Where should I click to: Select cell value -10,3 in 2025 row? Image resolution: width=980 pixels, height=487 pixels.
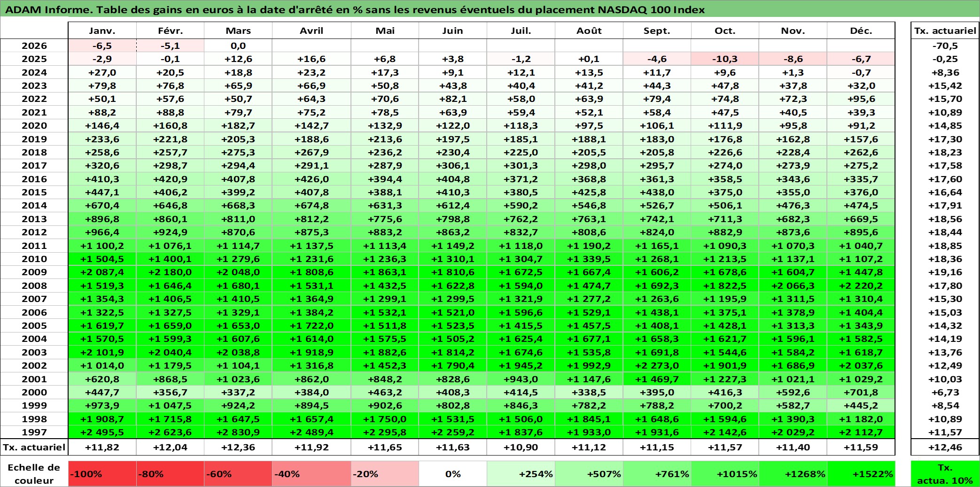click(x=725, y=59)
